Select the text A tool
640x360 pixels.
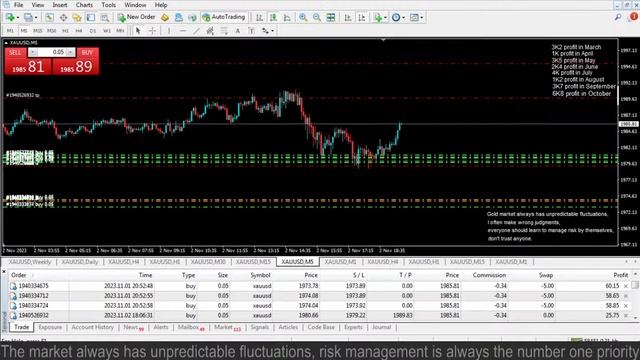coord(238,31)
